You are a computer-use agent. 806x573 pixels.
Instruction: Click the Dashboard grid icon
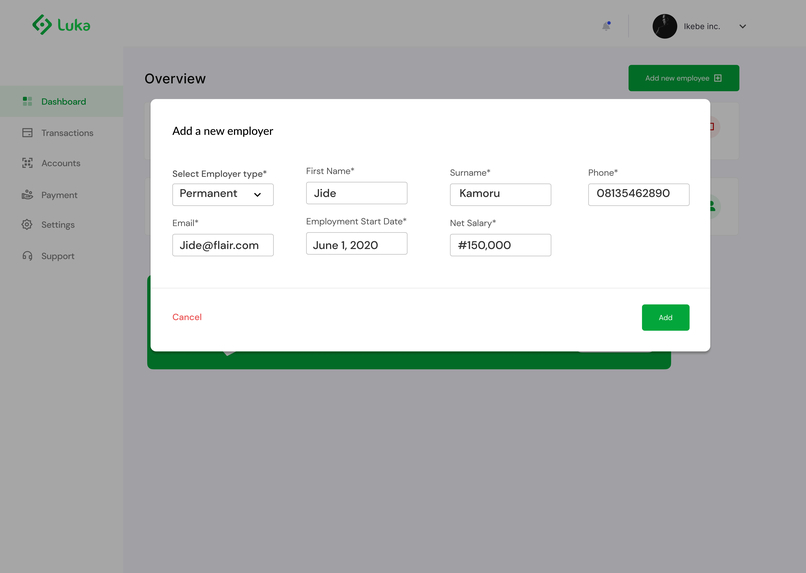pos(27,101)
